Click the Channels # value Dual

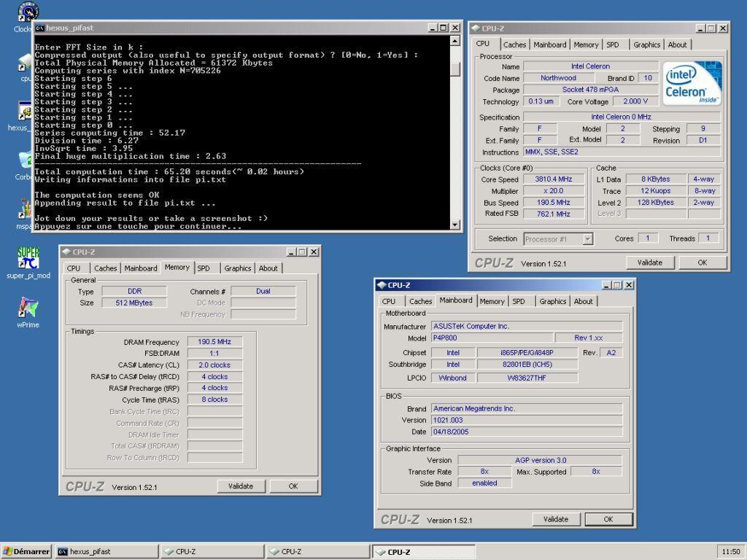click(263, 291)
